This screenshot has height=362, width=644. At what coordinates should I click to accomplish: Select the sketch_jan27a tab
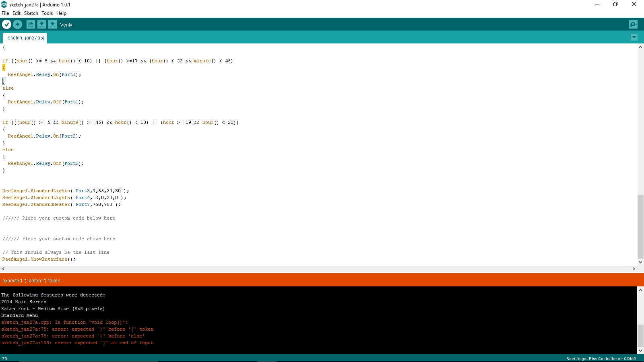point(25,38)
